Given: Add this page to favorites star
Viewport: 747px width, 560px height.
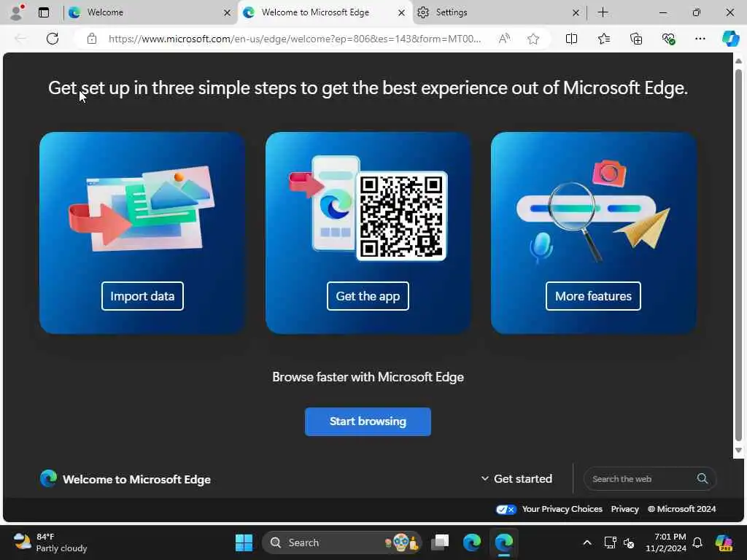Looking at the screenshot, I should pos(533,39).
